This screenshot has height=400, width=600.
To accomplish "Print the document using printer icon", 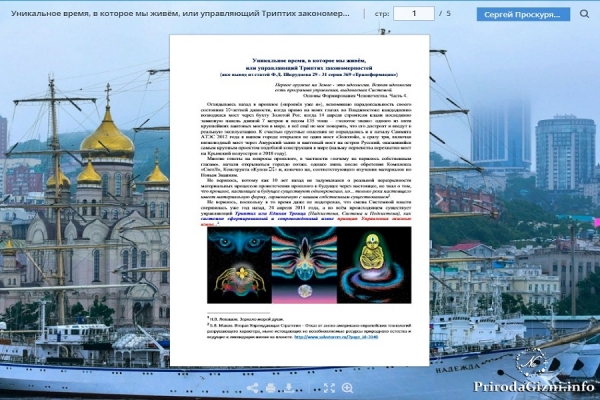I will (271, 388).
